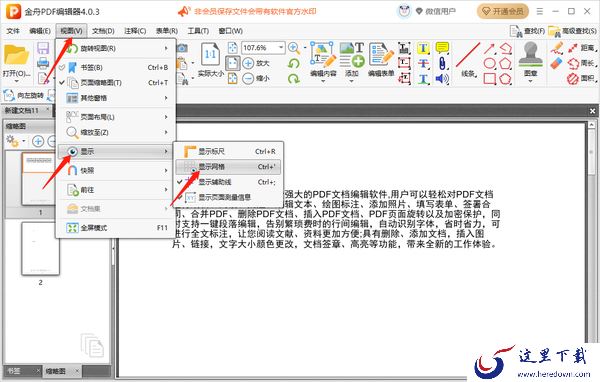Click the Rotate Left (向左旋转) button
Viewport: 600px width, 382px height.
pyautogui.click(x=24, y=95)
